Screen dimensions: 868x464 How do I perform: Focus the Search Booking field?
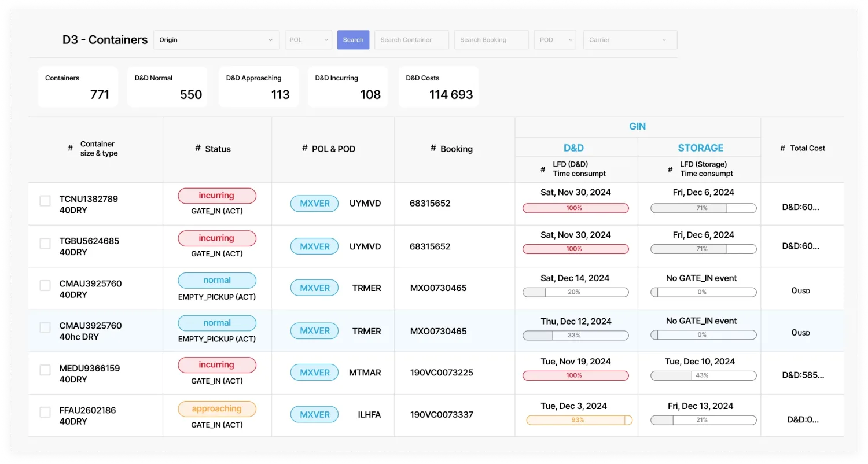[491, 40]
